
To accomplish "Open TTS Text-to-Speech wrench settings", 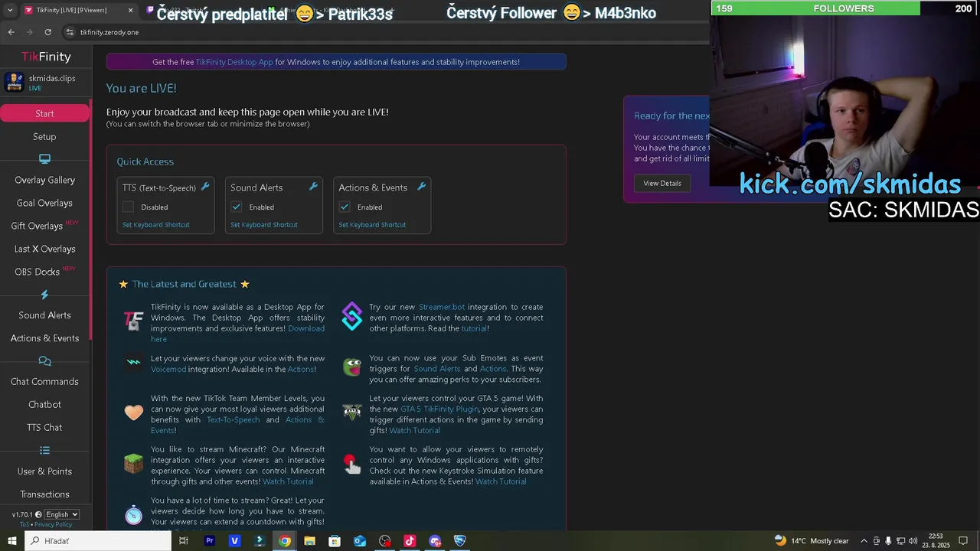I will [x=205, y=187].
